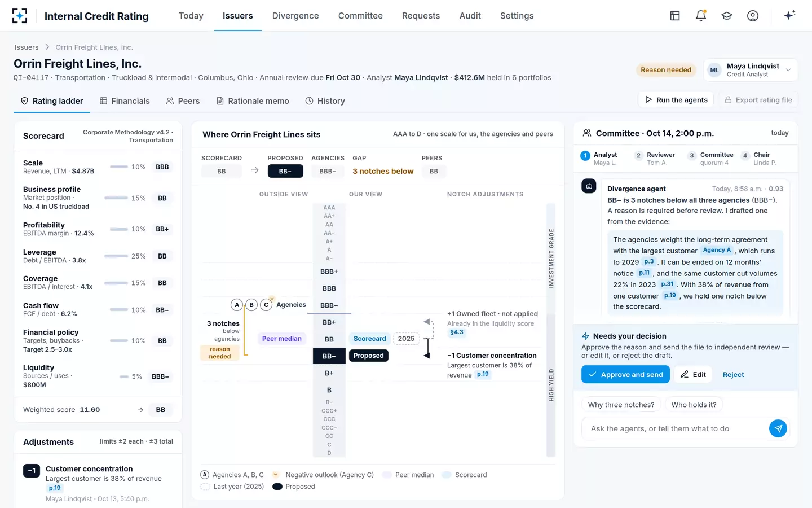Open the Peers tab
Image resolution: width=812 pixels, height=508 pixels.
(x=183, y=101)
